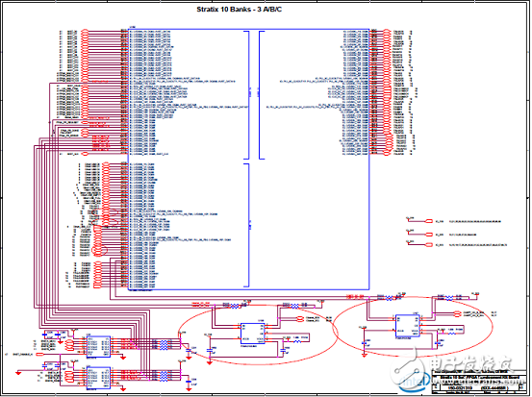Click the small red circle near left pin labels

tap(100, 250)
